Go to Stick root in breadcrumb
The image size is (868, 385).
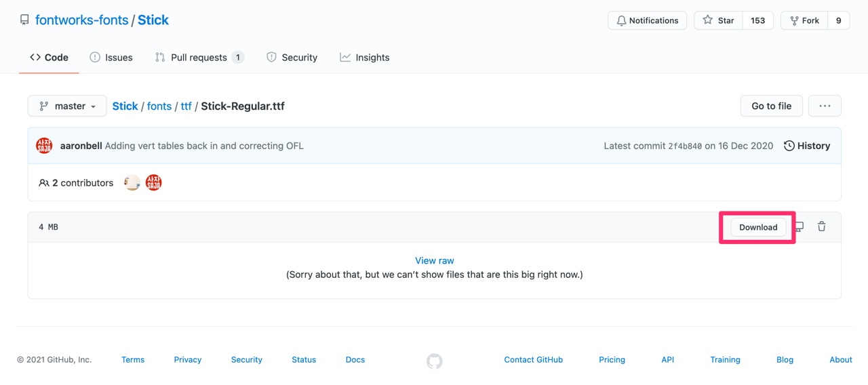[x=125, y=106]
